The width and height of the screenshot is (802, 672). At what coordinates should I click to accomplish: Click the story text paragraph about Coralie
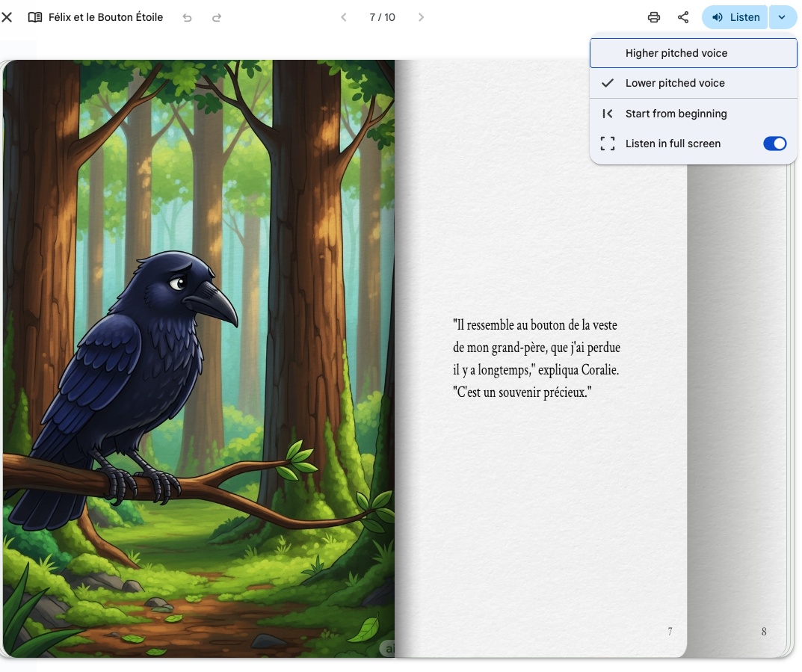[x=537, y=358]
